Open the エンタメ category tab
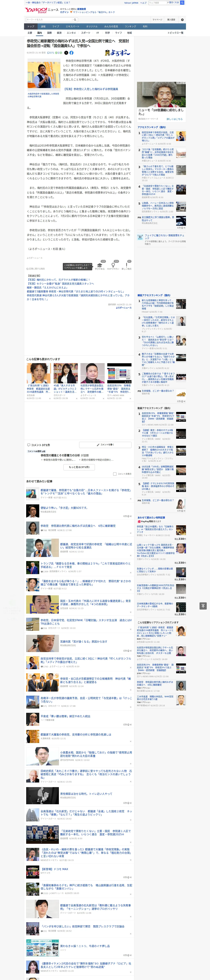The width and height of the screenshot is (210, 980). coord(71,33)
